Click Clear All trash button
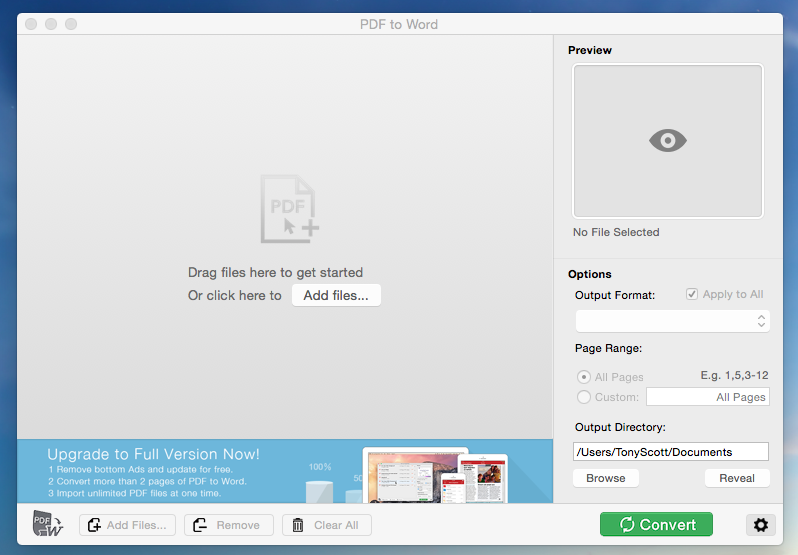Image resolution: width=798 pixels, height=555 pixels. (x=327, y=525)
